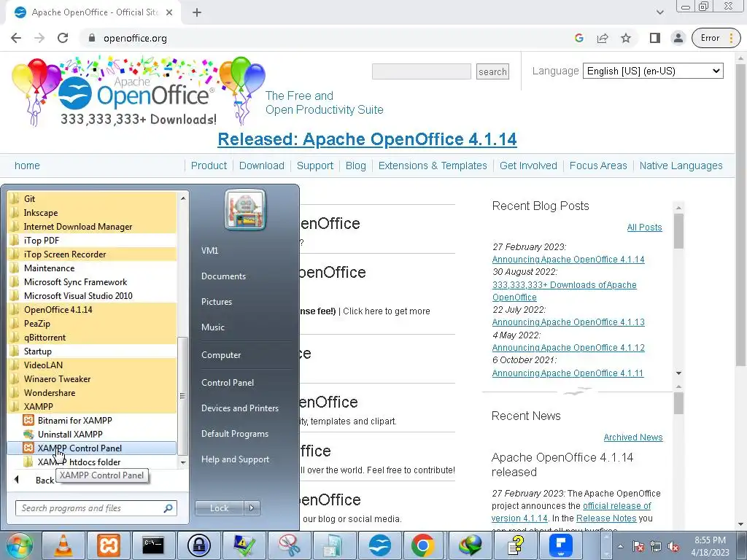
Task: Open Internet Download Manager taskbar icon
Action: 470,545
